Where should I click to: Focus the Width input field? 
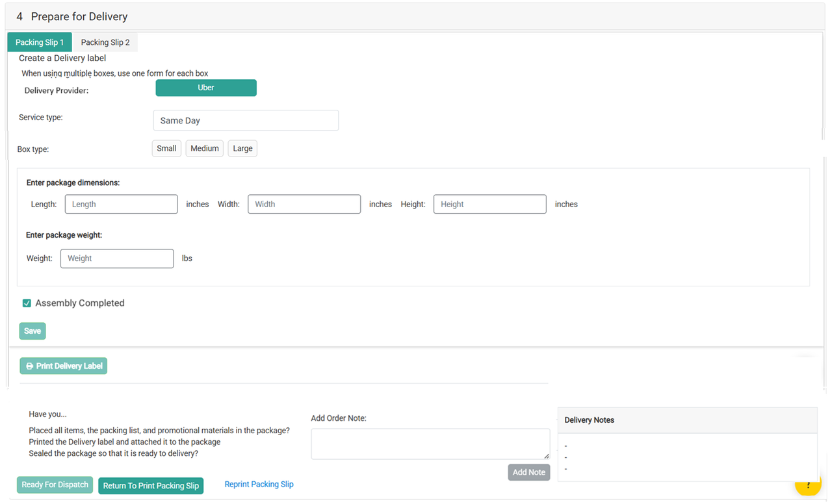click(304, 204)
